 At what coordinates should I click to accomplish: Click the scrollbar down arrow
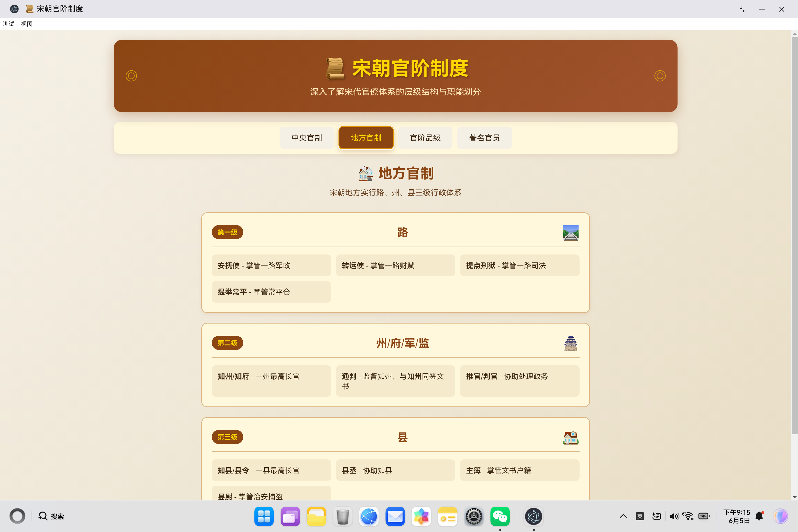tap(795, 497)
